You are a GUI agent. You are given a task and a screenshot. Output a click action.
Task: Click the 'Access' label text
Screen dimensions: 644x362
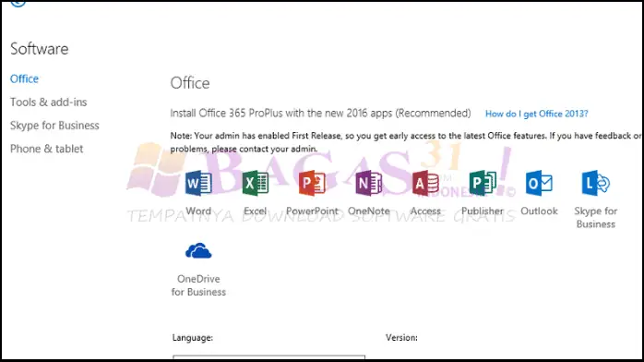[x=425, y=211]
